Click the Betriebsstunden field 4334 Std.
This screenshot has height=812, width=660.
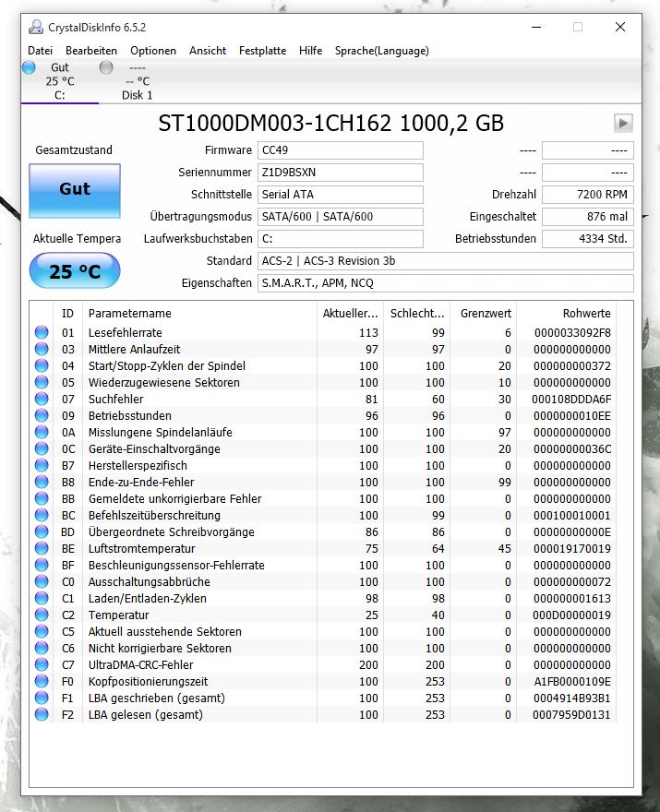tap(587, 239)
